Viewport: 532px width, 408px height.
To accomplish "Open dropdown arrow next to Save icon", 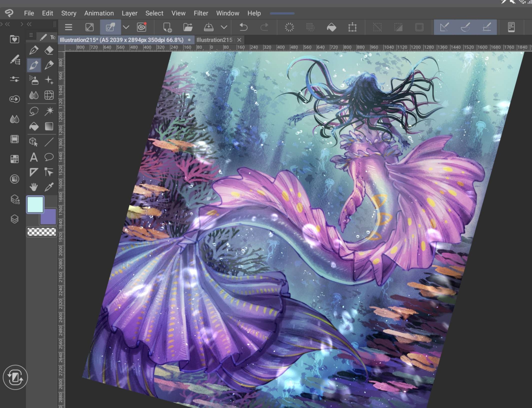I will pos(224,27).
